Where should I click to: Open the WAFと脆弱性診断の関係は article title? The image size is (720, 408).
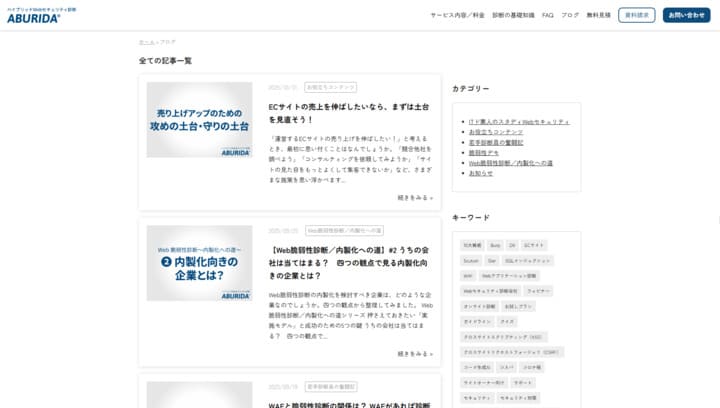pos(349,405)
